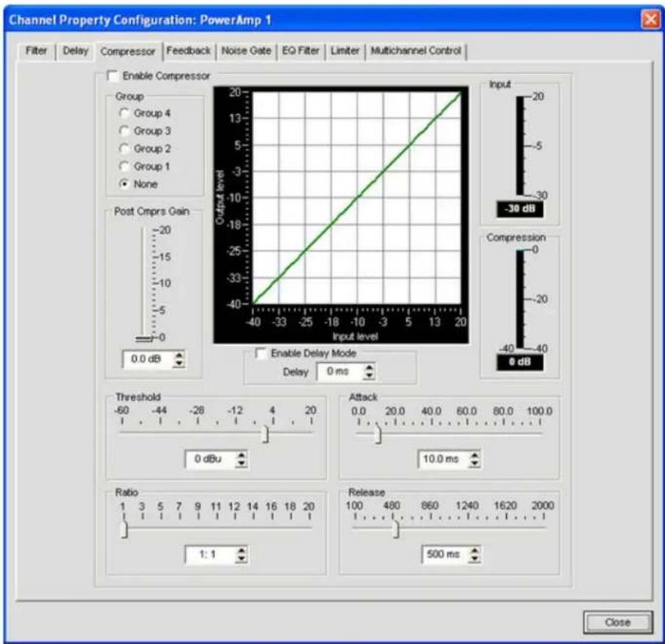Tick the Enable Delay Mode checkbox
Image resolution: width=665 pixels, height=644 pixels.
[x=260, y=353]
